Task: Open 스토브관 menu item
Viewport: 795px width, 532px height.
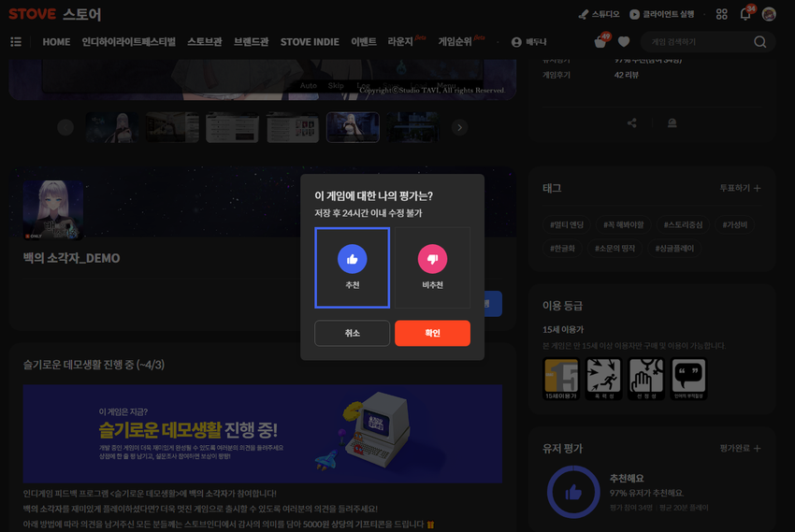Action: pos(204,42)
